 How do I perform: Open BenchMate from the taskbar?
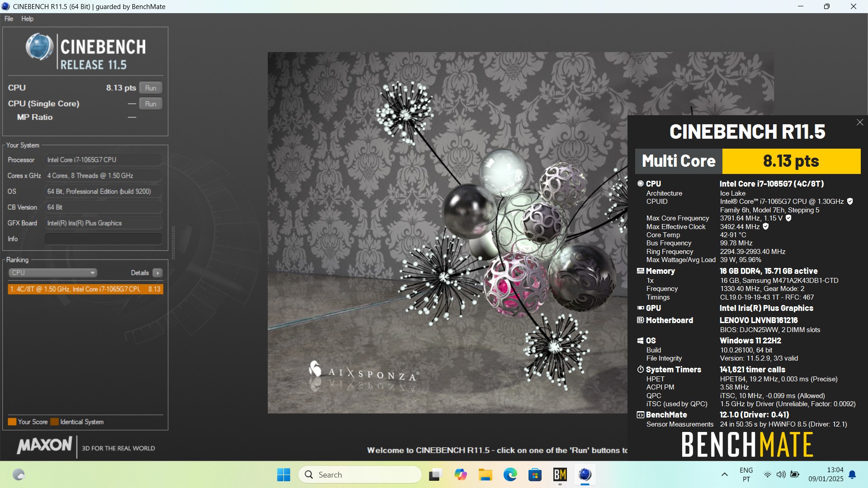coord(560,474)
